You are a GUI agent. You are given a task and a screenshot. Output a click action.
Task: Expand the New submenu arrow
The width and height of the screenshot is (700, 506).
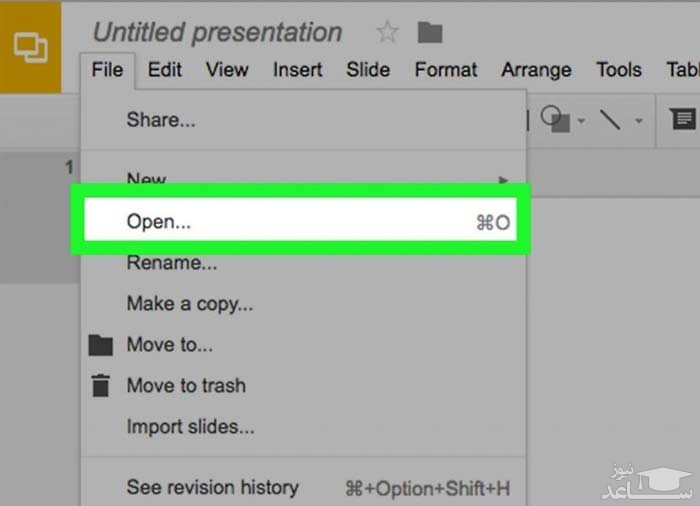coord(503,180)
